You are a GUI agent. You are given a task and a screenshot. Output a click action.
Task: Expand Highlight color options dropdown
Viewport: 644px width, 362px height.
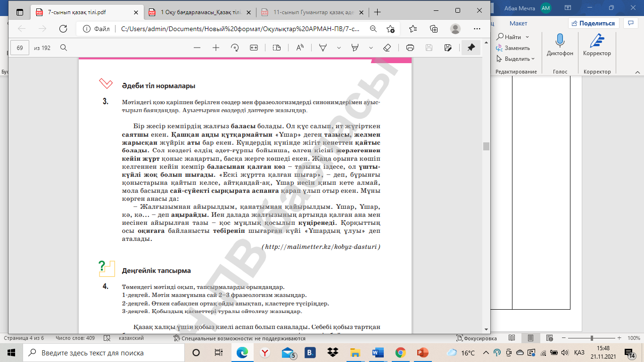pos(371,48)
